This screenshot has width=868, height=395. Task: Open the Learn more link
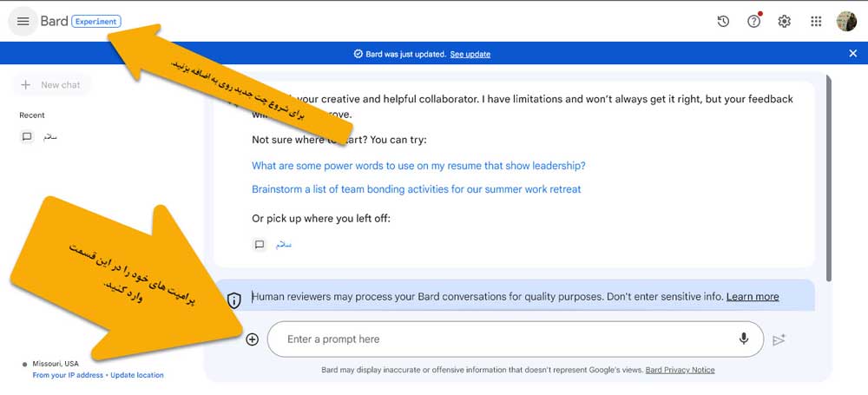tap(752, 297)
